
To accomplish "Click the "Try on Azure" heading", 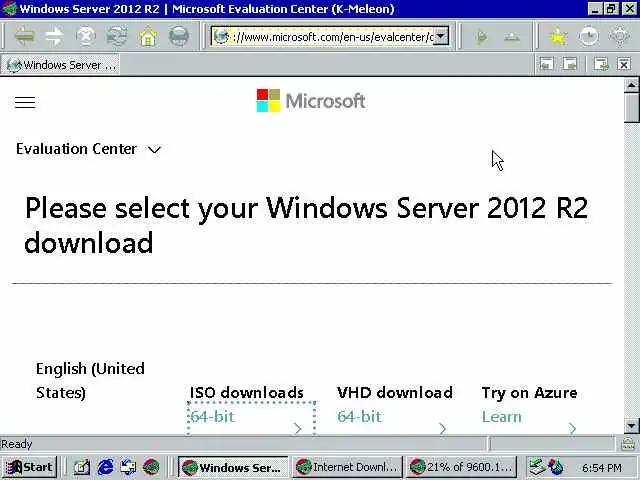I will tap(529, 393).
